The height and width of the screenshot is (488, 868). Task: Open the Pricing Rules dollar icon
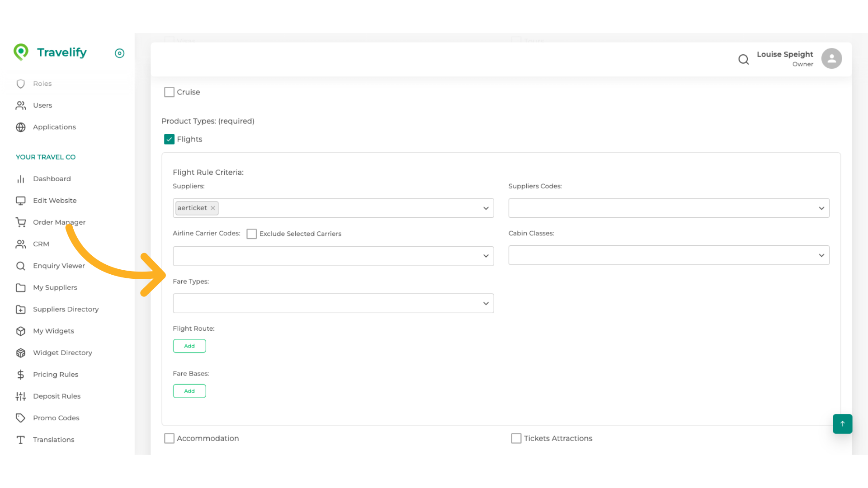click(x=21, y=374)
